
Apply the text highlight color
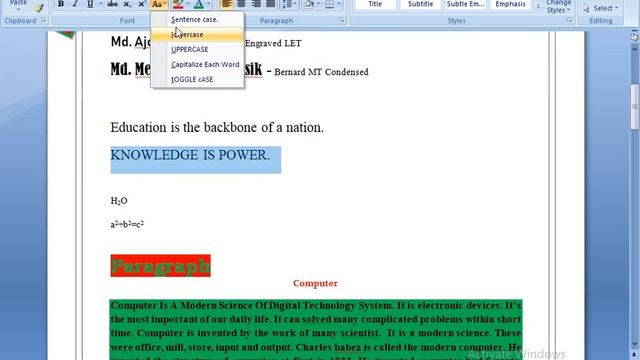[x=178, y=4]
